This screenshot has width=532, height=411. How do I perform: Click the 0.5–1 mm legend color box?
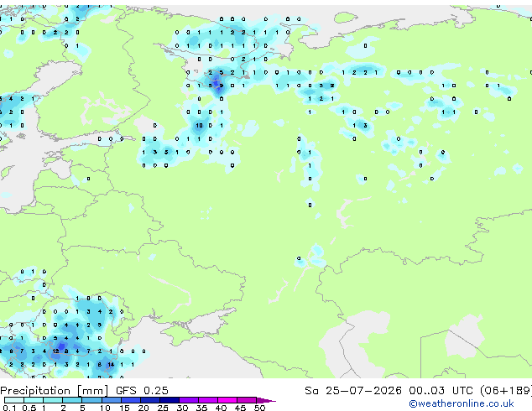[34, 400]
